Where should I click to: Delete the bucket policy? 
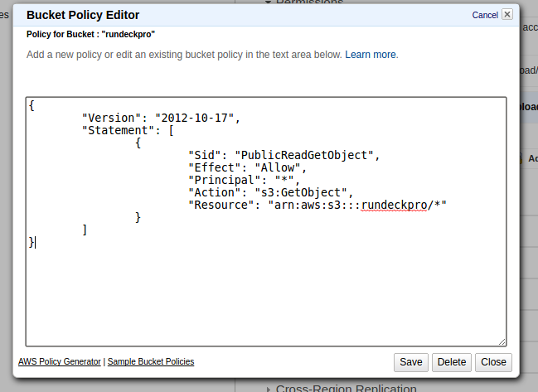pyautogui.click(x=452, y=362)
